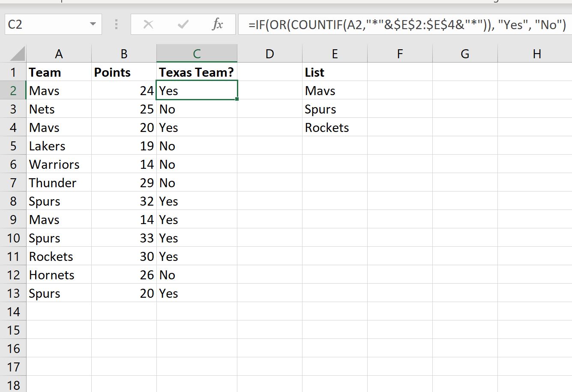Select the 'Lakers' team cell
572x392 pixels.
[x=59, y=146]
